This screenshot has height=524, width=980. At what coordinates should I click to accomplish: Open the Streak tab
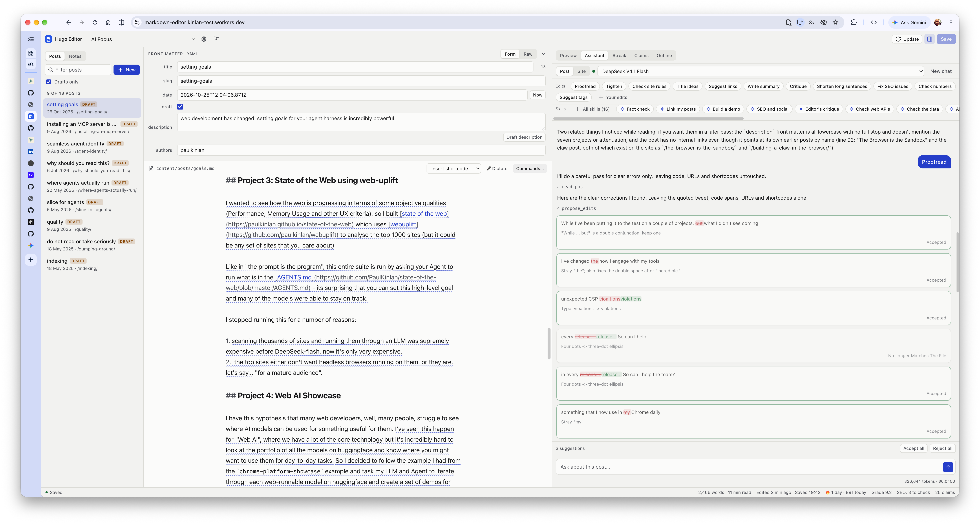point(619,56)
